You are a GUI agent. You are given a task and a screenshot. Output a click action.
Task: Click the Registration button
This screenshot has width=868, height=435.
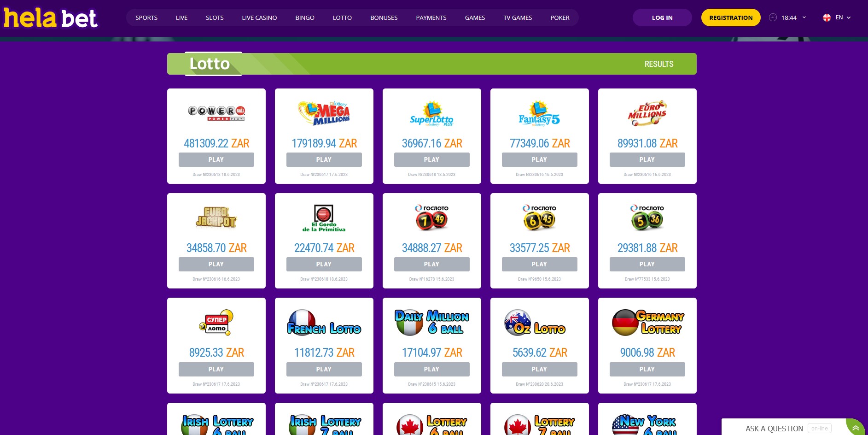(731, 18)
